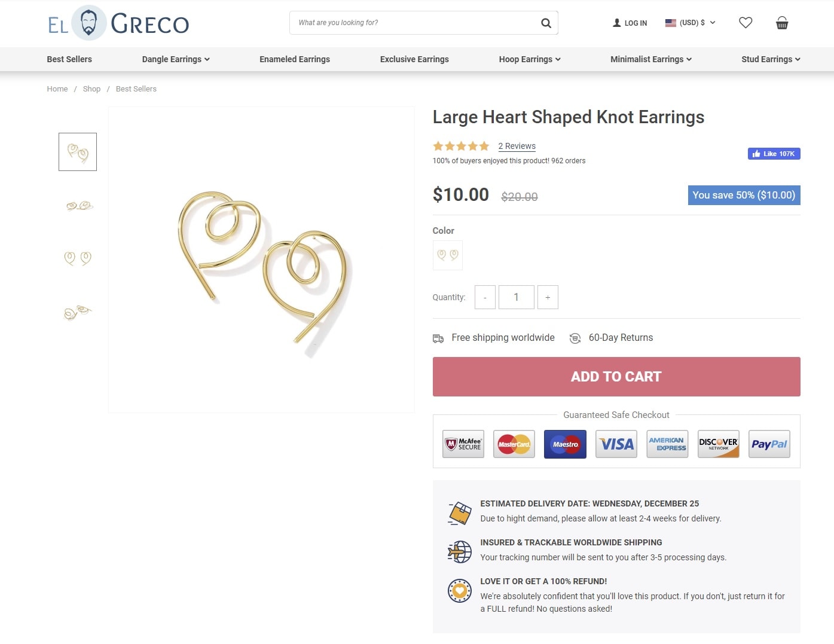This screenshot has width=834, height=644.
Task: Open the Best Sellers menu item
Action: click(x=69, y=59)
